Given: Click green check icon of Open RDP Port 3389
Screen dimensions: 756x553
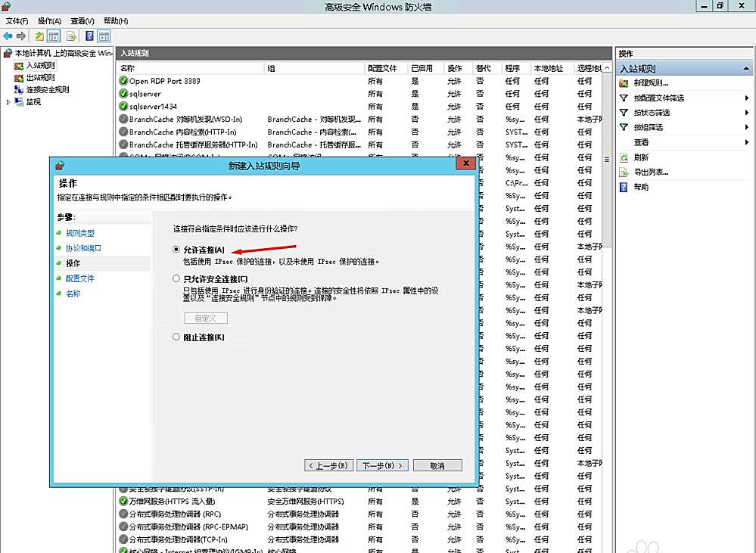Looking at the screenshot, I should (123, 81).
